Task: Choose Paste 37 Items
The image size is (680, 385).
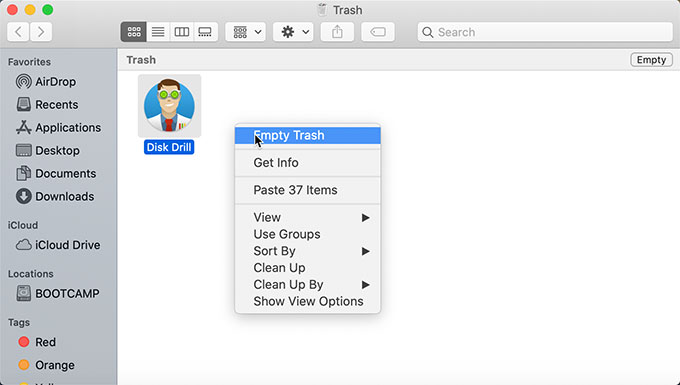Action: 307,190
